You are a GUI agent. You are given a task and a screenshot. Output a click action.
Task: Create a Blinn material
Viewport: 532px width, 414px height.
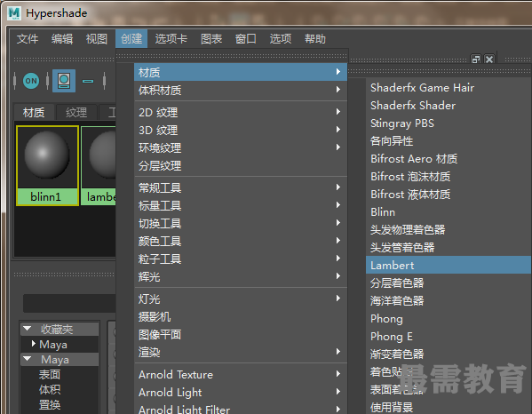[449, 212]
